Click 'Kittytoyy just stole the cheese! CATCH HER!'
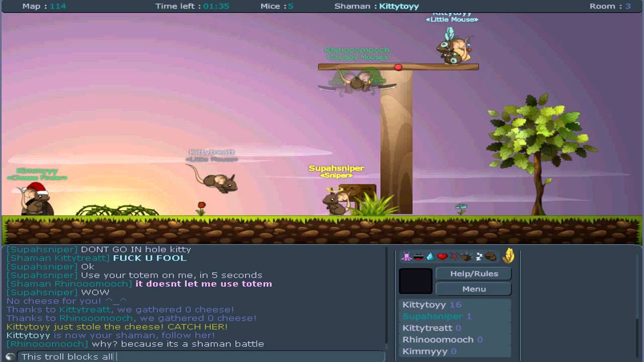The height and width of the screenshot is (362, 644). click(117, 327)
